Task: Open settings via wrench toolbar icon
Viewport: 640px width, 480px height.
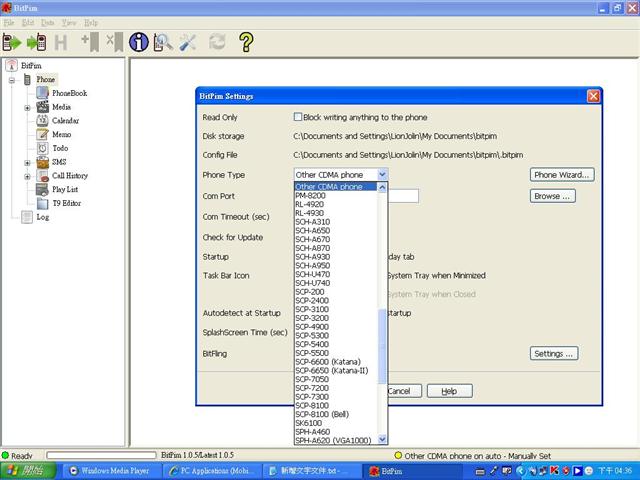Action: 188,42
